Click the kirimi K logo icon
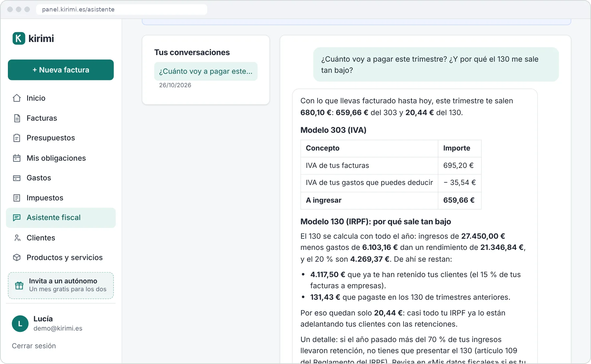This screenshot has height=364, width=591. pyautogui.click(x=19, y=38)
